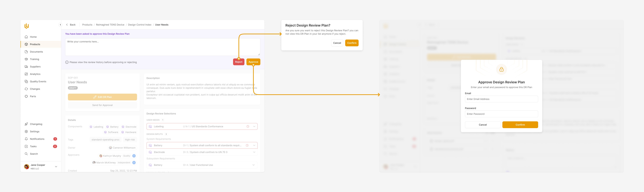The image size is (644, 192).
Task: Click the Analytics chart icon
Action: coord(26,74)
